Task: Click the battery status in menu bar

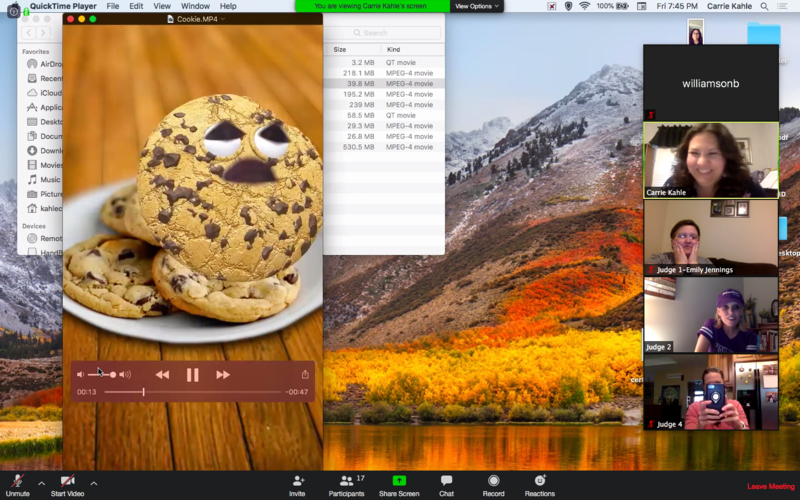Action: [x=613, y=6]
